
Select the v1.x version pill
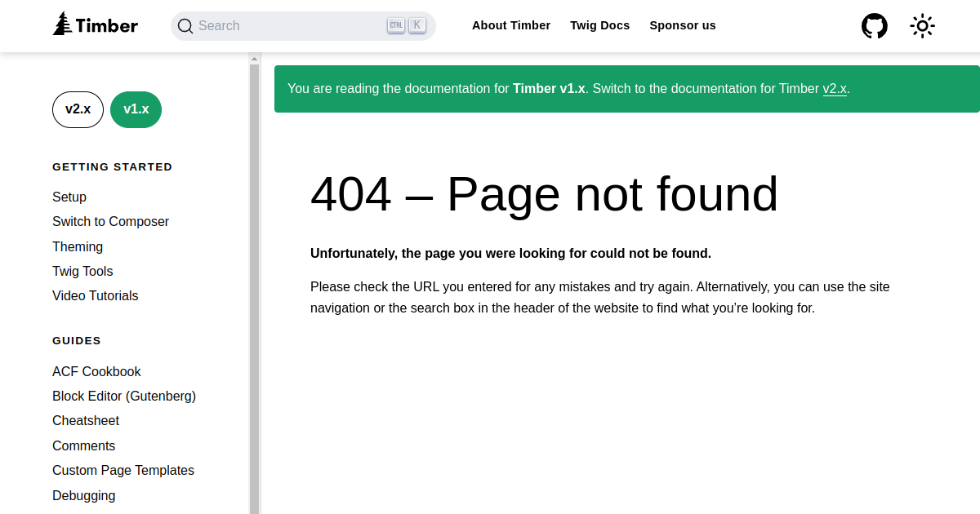point(136,109)
